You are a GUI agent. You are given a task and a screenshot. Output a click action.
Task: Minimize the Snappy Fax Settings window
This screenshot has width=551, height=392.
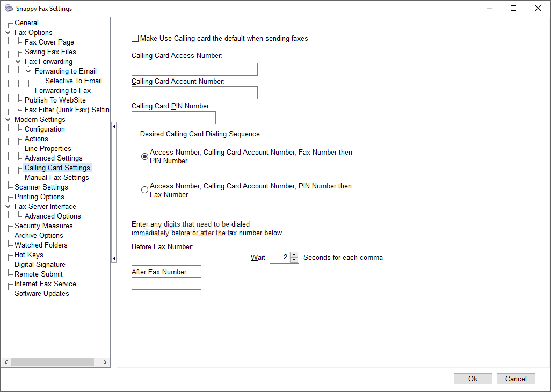(489, 8)
